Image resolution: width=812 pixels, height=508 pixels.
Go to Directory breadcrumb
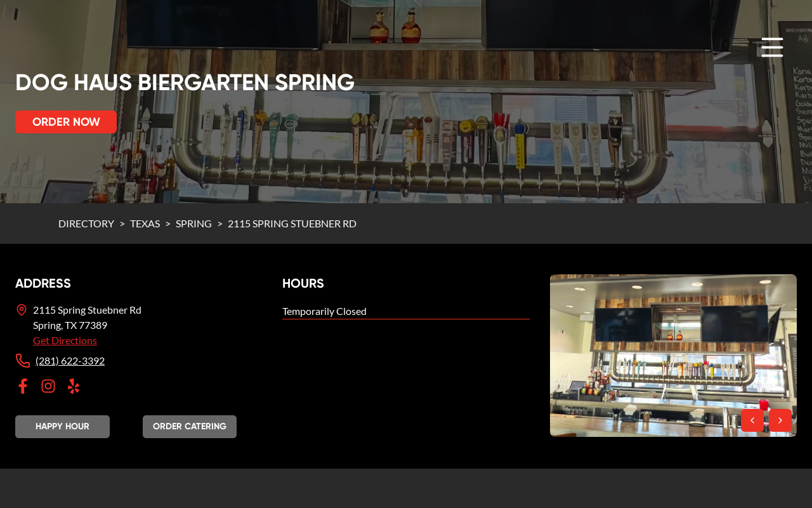[86, 224]
